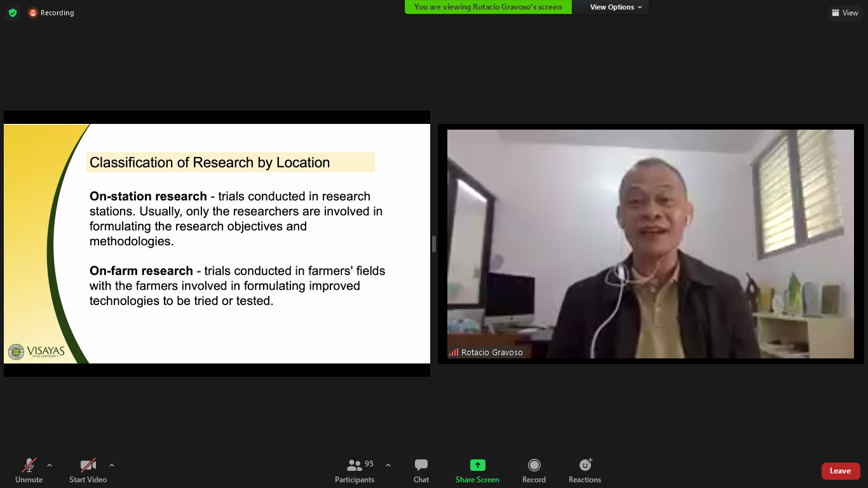Image resolution: width=868 pixels, height=488 pixels.
Task: Expand audio options beside Unmute
Action: tap(50, 465)
